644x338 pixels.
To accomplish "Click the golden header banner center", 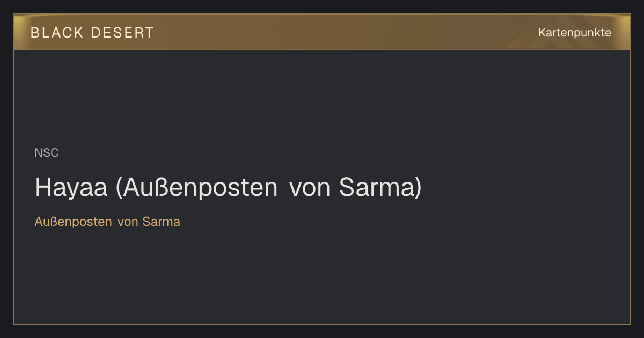I will point(322,32).
